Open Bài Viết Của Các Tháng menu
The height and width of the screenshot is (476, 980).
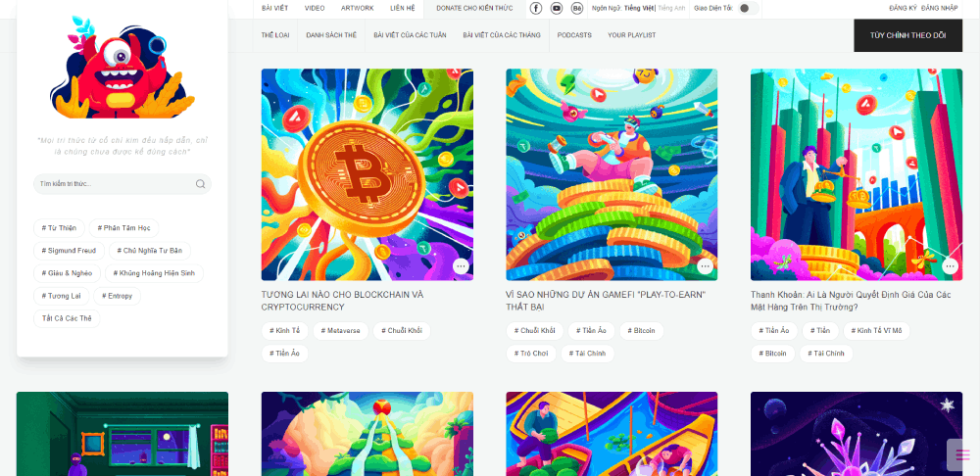click(x=502, y=35)
